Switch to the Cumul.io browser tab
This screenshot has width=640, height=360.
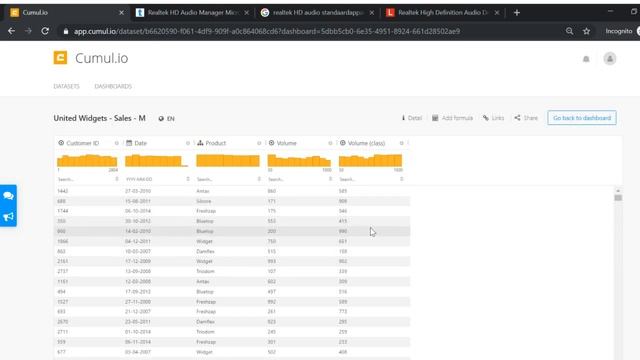67,13
